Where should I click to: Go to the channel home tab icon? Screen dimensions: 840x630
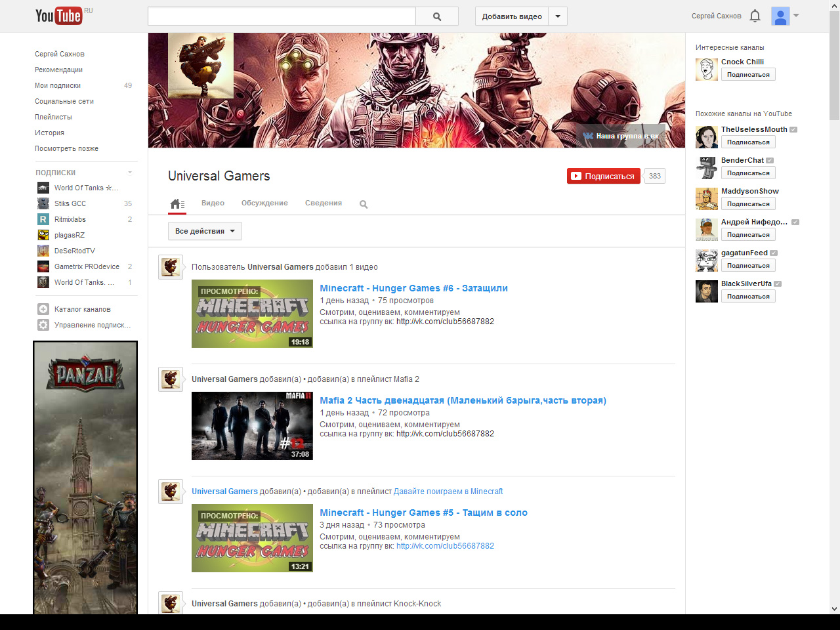tap(177, 204)
